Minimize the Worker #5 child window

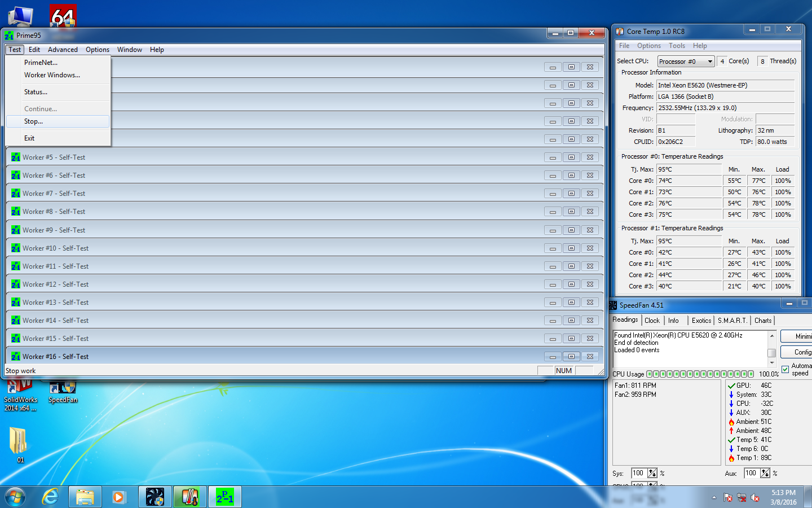click(x=553, y=157)
